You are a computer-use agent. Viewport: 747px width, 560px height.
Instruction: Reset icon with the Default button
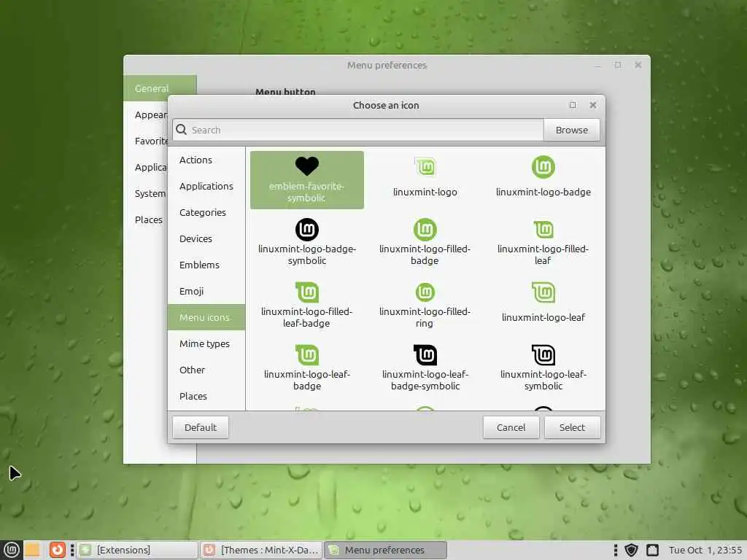(x=201, y=427)
